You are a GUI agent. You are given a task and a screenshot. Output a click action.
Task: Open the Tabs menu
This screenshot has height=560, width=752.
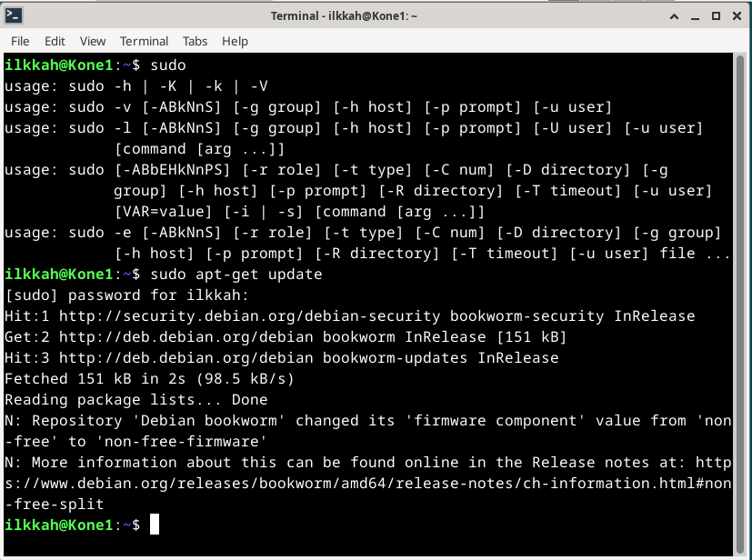(195, 41)
